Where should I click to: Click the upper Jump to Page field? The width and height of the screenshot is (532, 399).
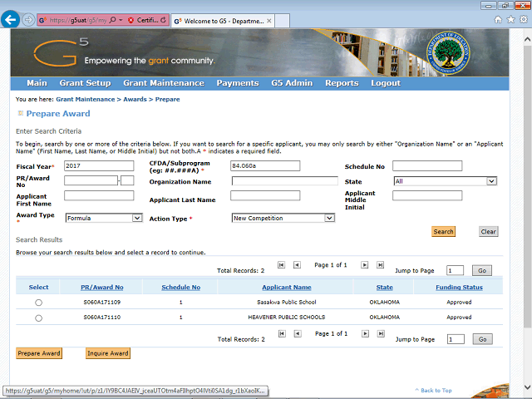tap(455, 270)
